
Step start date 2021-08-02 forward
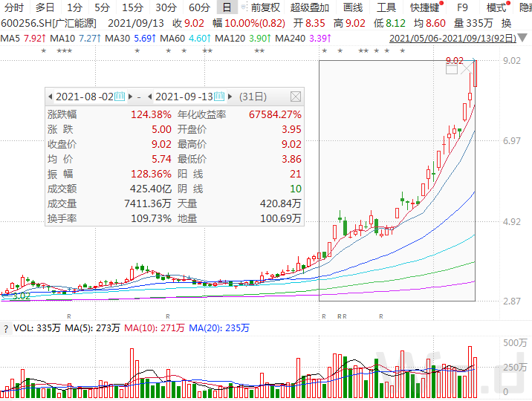click(130, 97)
